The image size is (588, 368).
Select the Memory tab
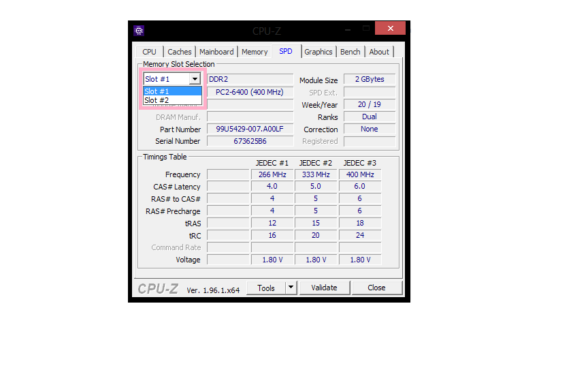pos(255,52)
